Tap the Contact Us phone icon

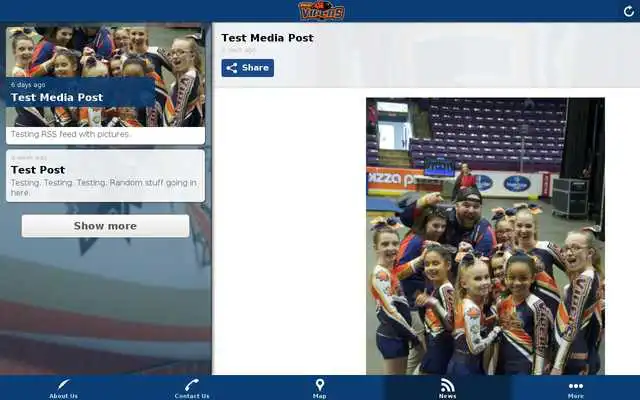pyautogui.click(x=192, y=385)
